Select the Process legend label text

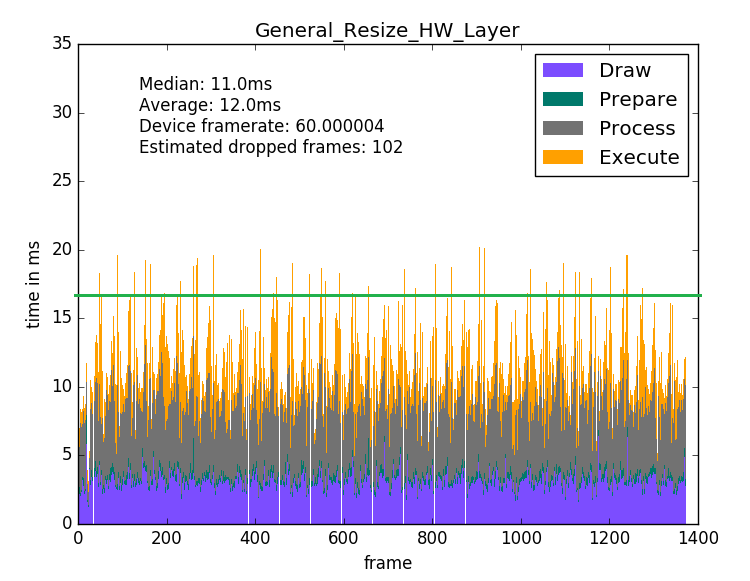[637, 129]
